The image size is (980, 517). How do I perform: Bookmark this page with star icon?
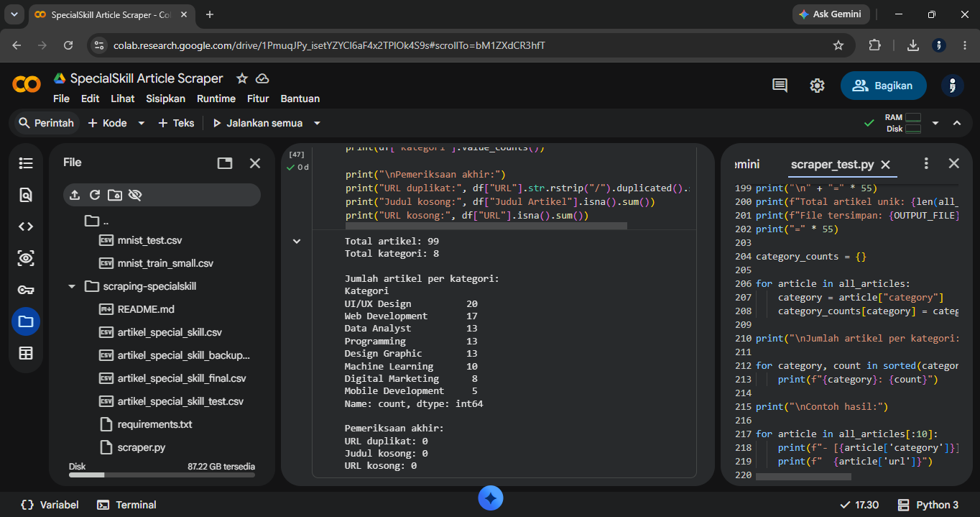point(838,45)
